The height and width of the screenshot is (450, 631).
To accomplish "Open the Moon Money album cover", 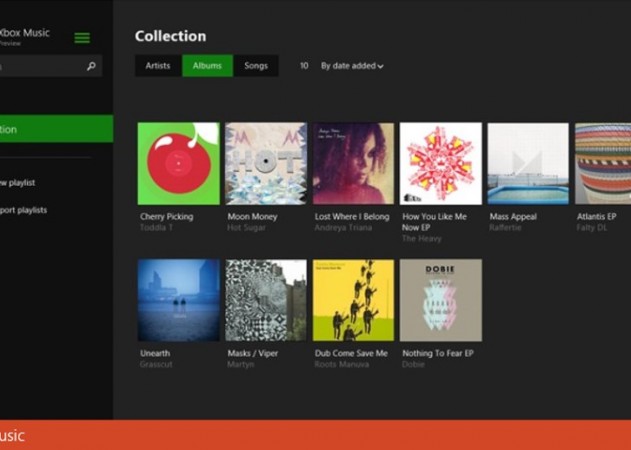I will (265, 163).
